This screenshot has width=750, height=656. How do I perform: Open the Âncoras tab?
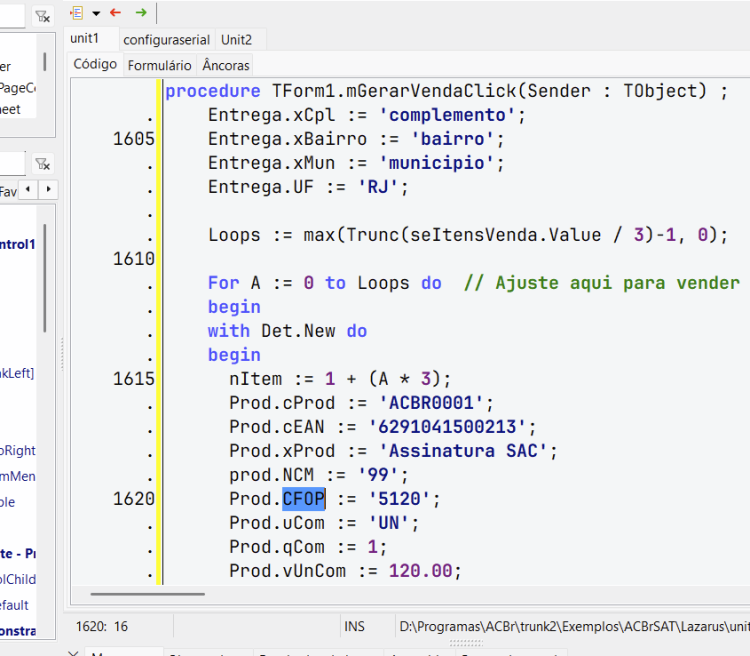[x=226, y=65]
